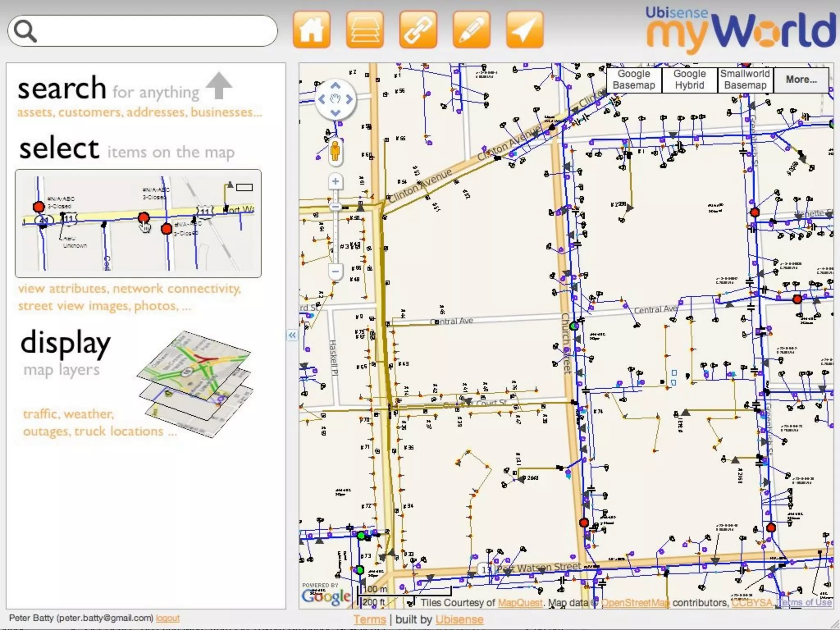This screenshot has width=840, height=630.
Task: Zoom out with the minus button
Action: [336, 271]
